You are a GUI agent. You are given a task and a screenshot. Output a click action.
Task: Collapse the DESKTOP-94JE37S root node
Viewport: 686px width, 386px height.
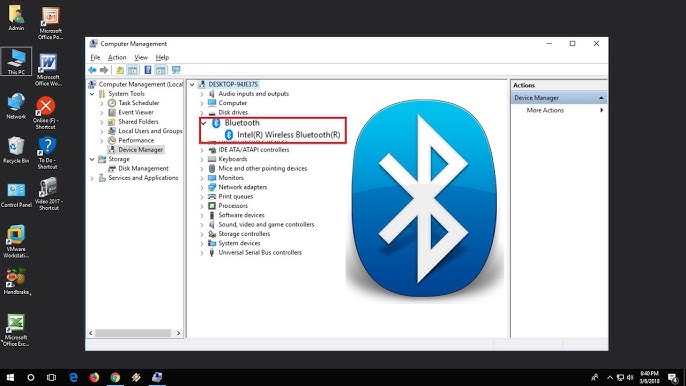(x=192, y=84)
